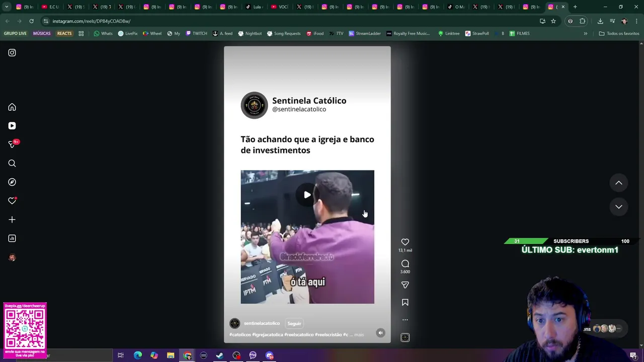
Task: Switch to the 'O Ma' TikTok tab
Action: click(456, 7)
